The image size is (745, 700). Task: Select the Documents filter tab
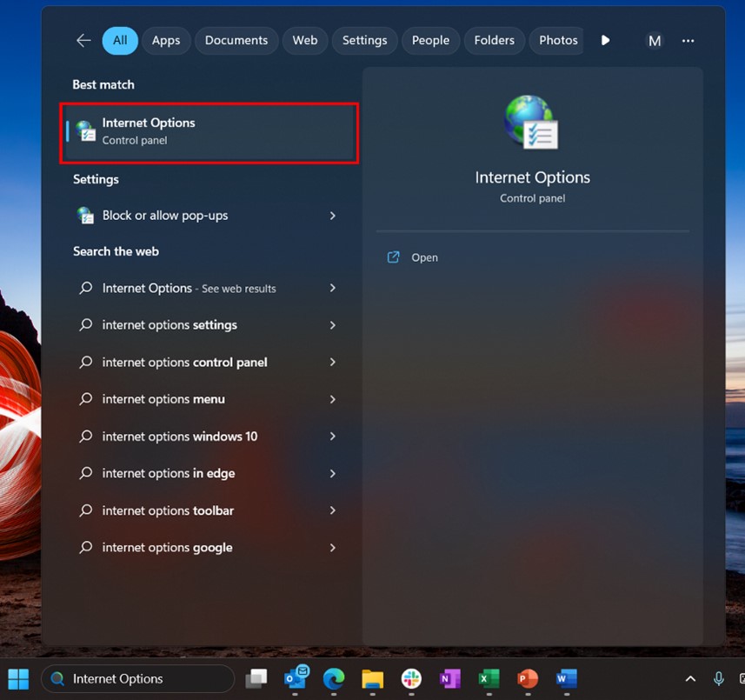[236, 41]
